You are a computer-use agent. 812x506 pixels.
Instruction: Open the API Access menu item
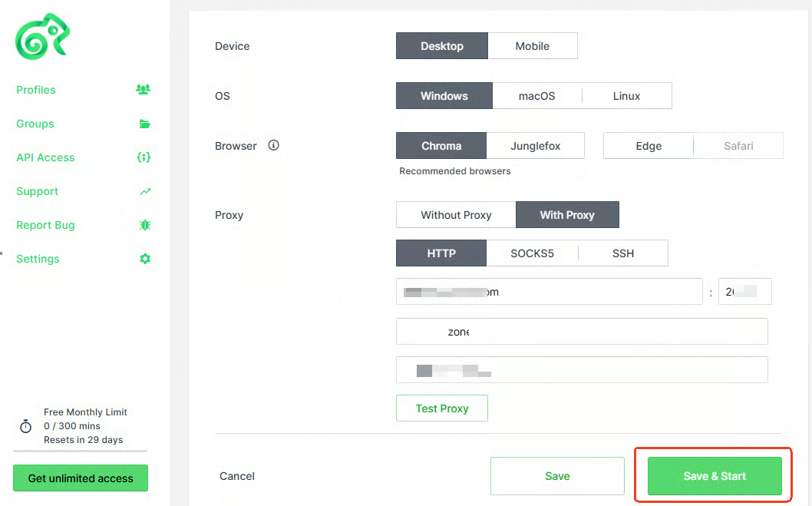click(45, 157)
